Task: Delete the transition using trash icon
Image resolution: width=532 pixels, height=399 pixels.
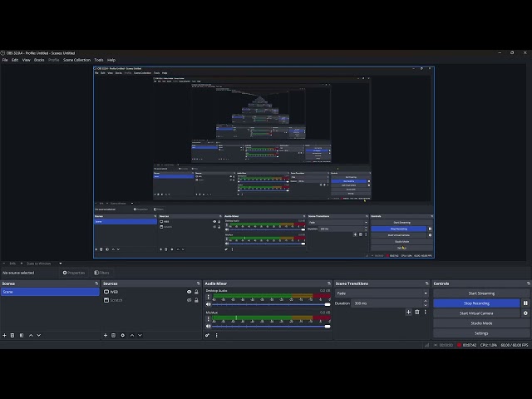Action: click(417, 312)
